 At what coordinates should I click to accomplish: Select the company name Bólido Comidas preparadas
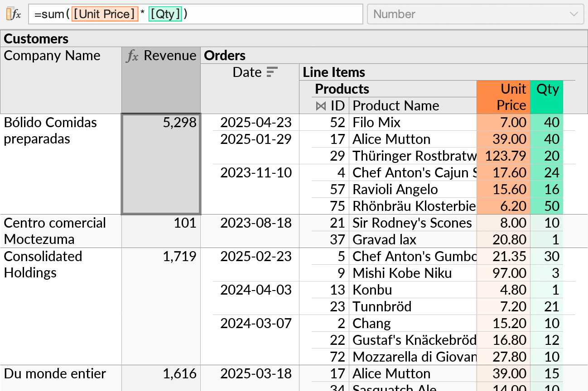50,130
